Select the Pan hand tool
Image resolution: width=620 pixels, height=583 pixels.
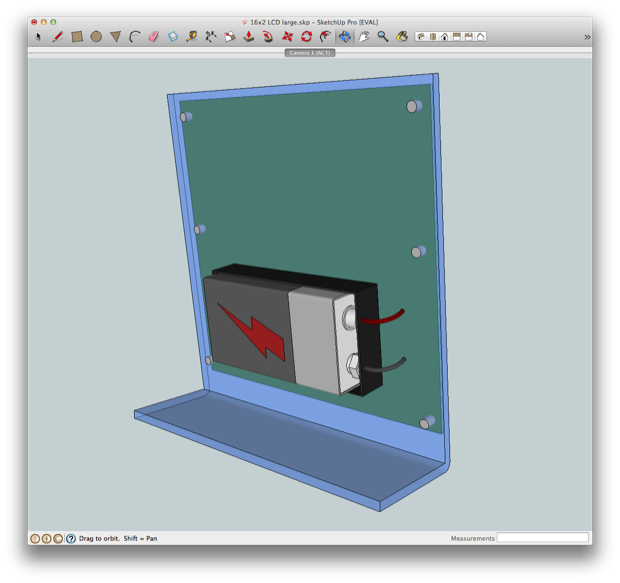tap(364, 37)
